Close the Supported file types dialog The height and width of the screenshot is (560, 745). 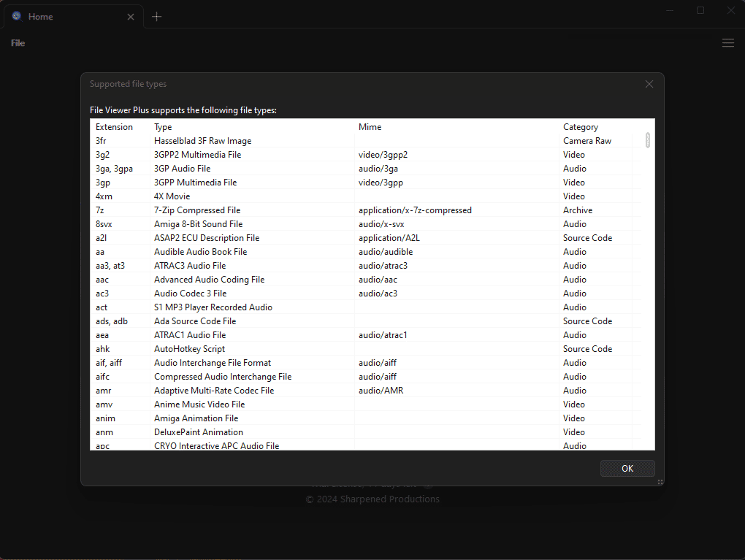click(649, 84)
